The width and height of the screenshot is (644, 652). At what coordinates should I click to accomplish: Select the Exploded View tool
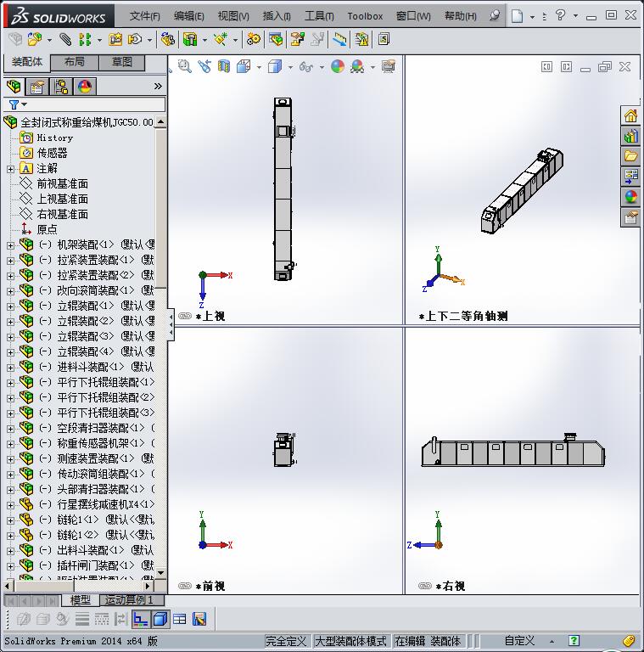pyautogui.click(x=298, y=40)
